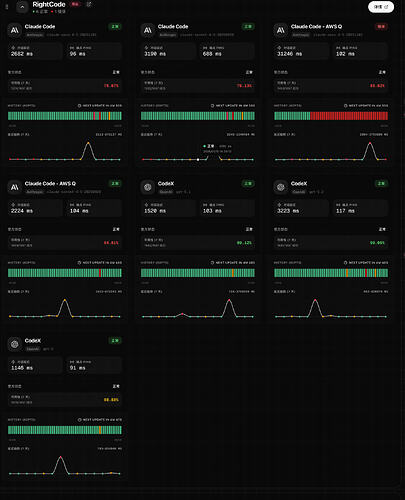Screen dimensions: 405x500
Task: Click Anthropic logo on the 3190 ms Claude Code card
Action: (x=148, y=30)
